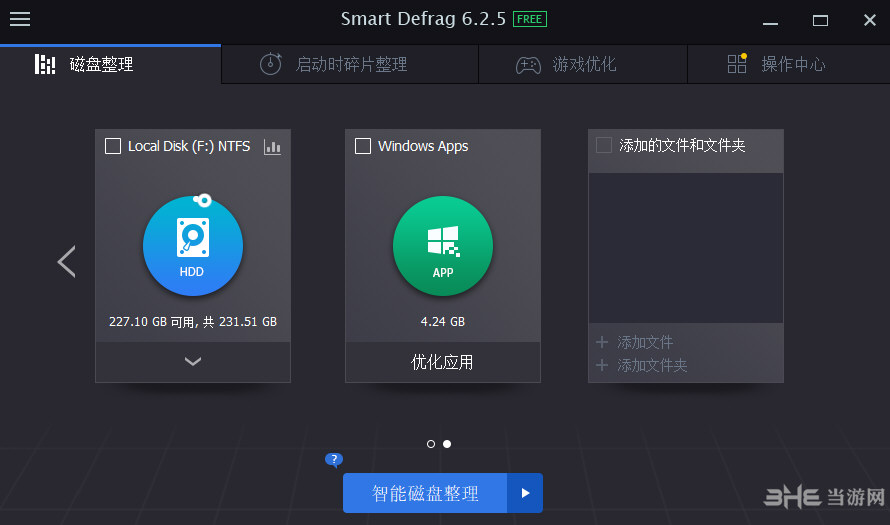View Local Disk (F:) fragmentation chart icon
This screenshot has height=525, width=890.
[x=272, y=147]
